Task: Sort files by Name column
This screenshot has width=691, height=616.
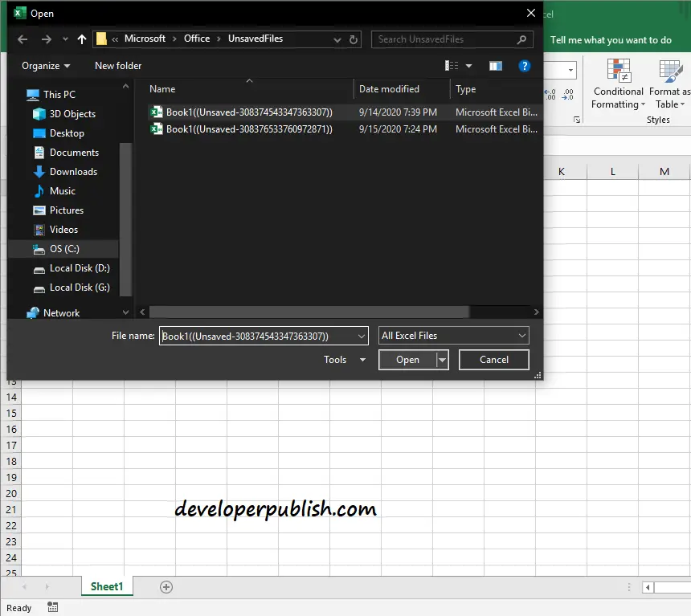Action: tap(162, 89)
